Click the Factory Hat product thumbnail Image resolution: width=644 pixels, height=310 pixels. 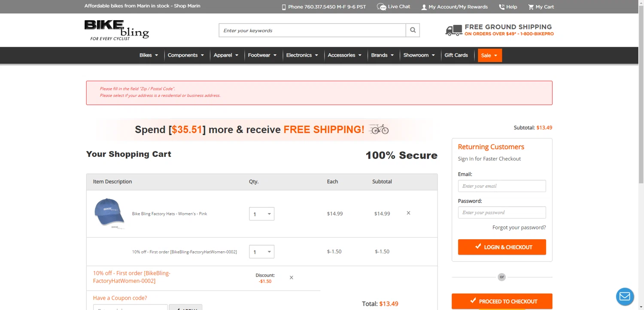tap(109, 213)
